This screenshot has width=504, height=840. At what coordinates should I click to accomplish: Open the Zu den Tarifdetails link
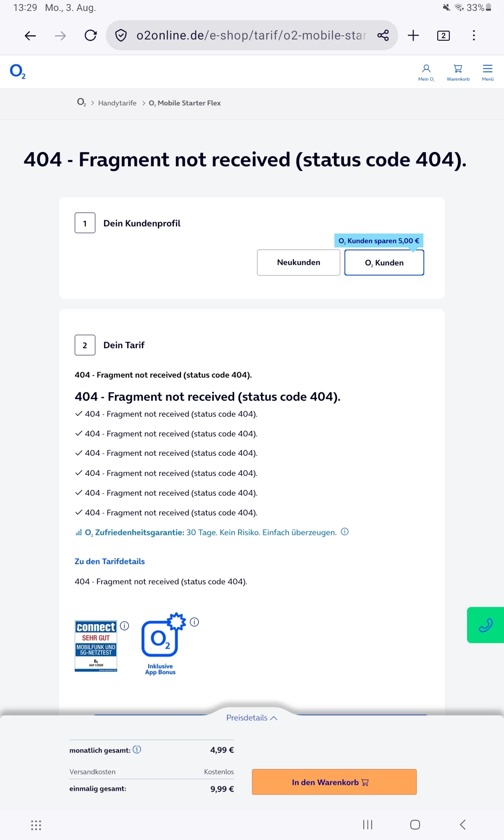click(x=110, y=561)
